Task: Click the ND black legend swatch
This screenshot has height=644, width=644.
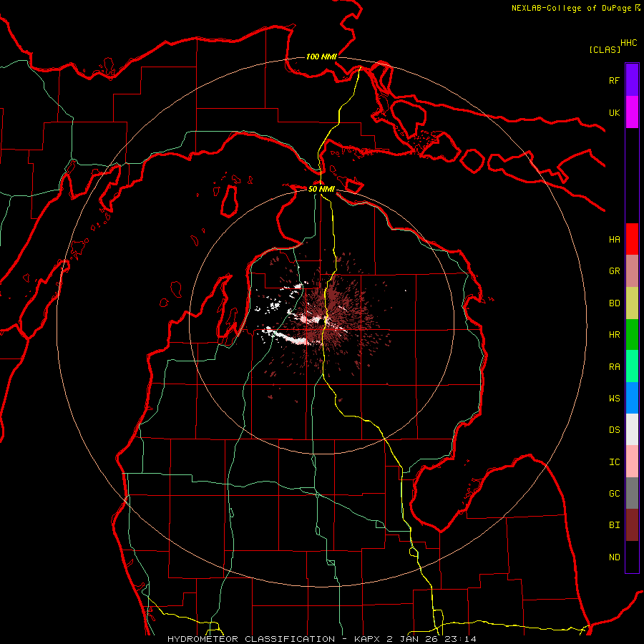Action: point(632,557)
